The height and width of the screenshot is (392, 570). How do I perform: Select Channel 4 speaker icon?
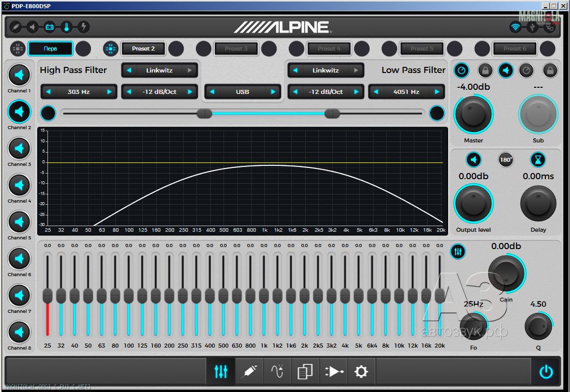point(19,185)
